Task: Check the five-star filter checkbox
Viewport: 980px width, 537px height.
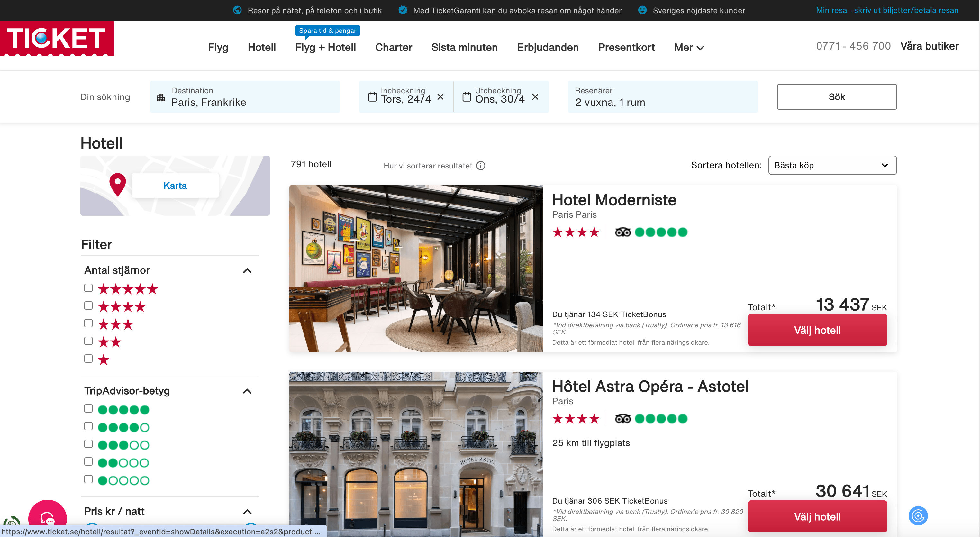Action: pos(88,288)
